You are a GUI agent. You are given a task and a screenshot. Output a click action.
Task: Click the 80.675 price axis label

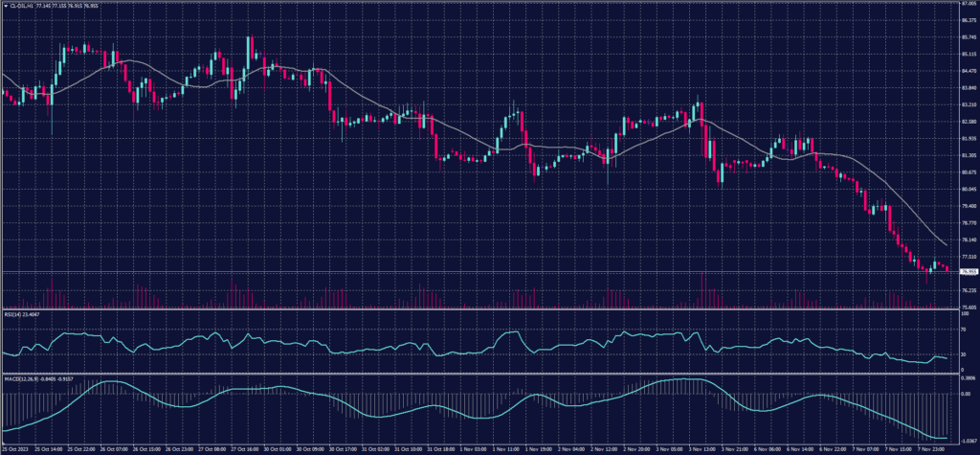965,172
